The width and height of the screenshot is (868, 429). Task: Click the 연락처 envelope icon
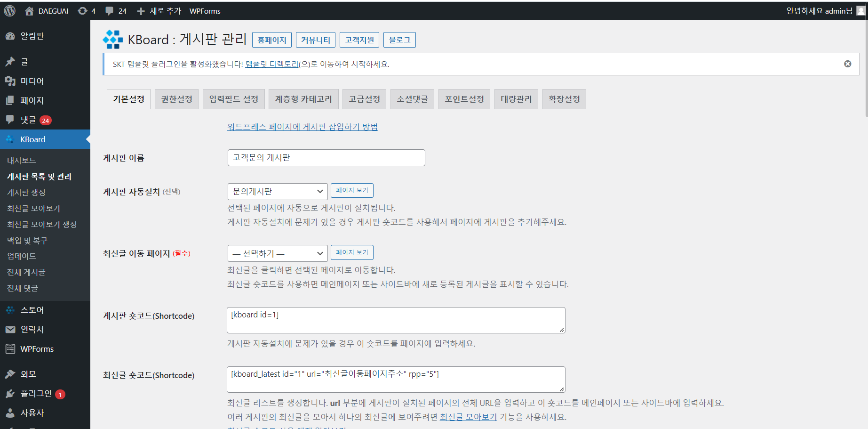10,330
